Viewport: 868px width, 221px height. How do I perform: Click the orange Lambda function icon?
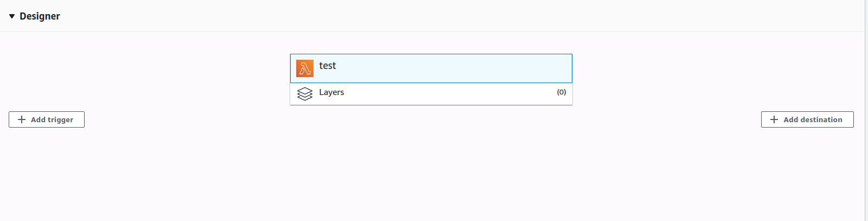305,68
